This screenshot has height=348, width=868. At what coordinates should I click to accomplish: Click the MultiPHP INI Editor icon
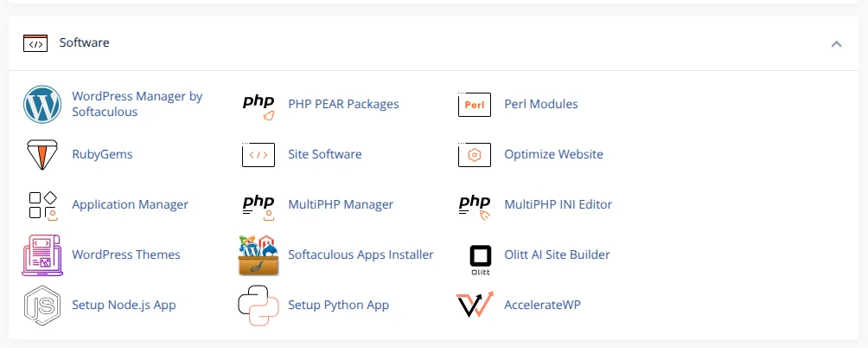[x=475, y=207]
